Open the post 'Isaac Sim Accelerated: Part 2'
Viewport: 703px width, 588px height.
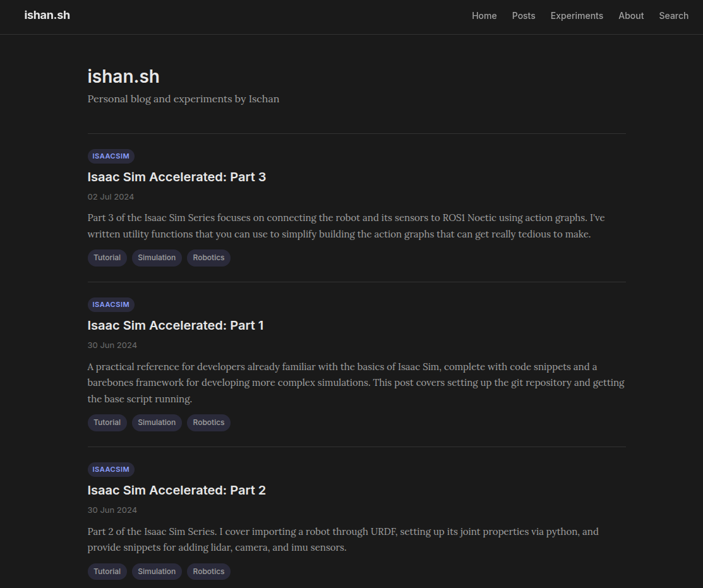tap(177, 490)
